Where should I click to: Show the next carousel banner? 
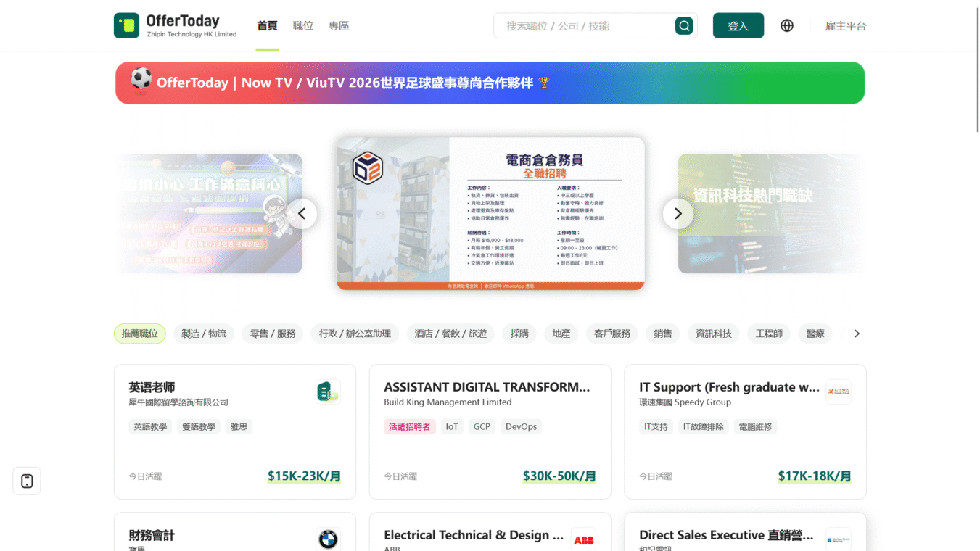(678, 214)
